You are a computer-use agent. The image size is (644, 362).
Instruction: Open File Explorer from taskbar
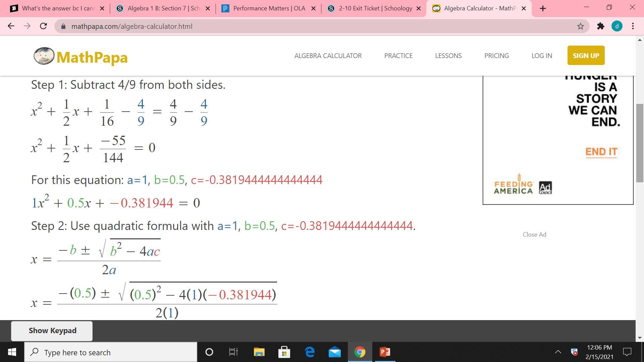point(259,352)
